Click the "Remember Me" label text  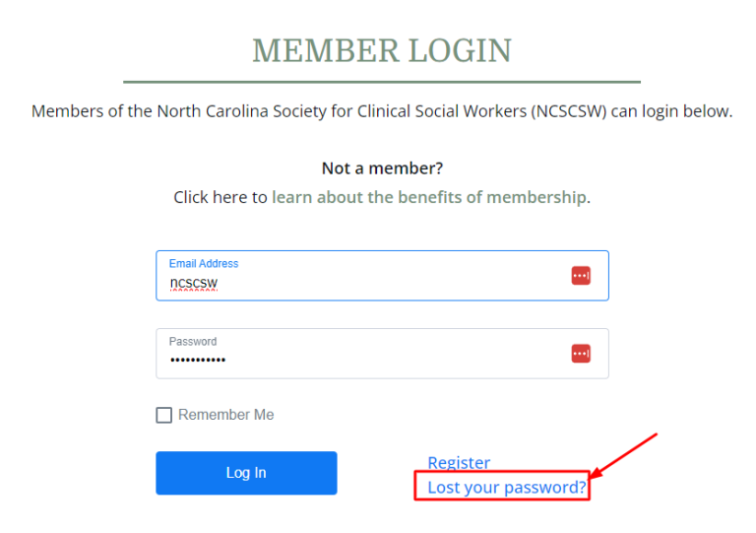pyautogui.click(x=226, y=415)
